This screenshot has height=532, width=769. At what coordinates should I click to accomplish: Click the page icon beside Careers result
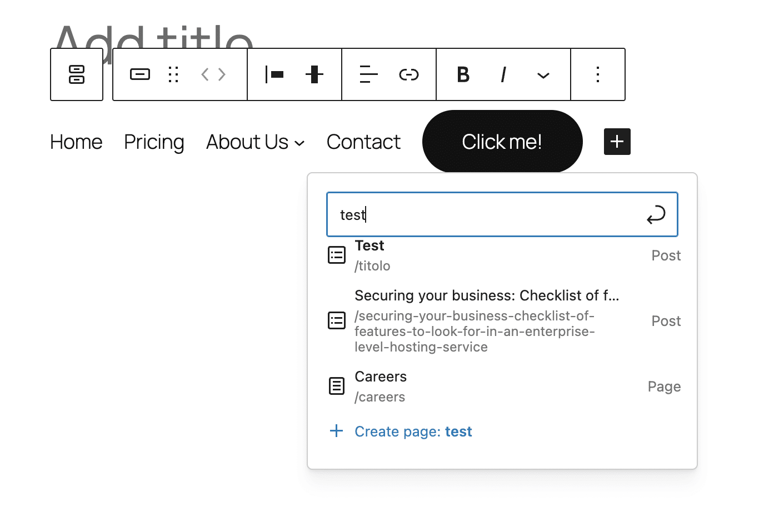pyautogui.click(x=337, y=385)
